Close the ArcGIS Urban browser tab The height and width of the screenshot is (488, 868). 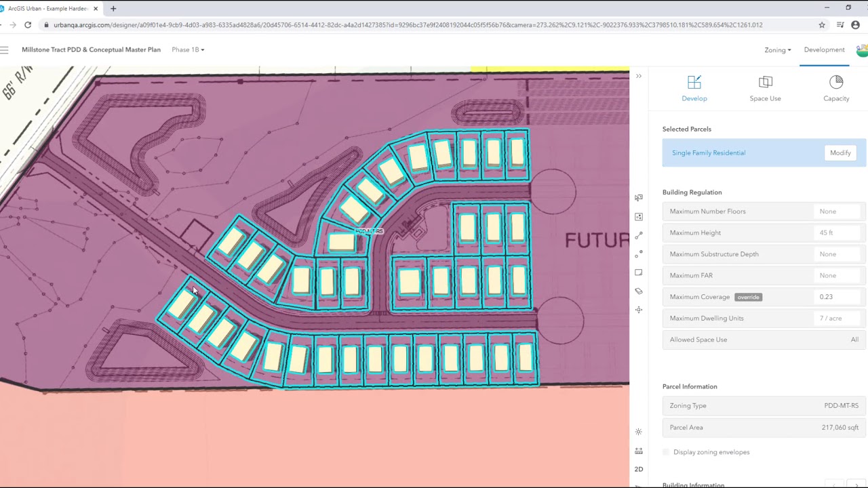click(x=96, y=9)
